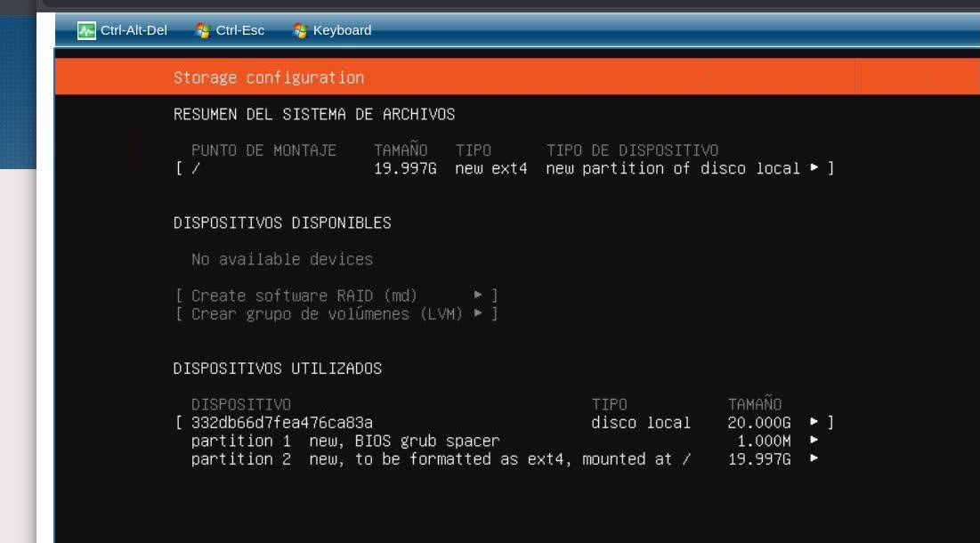Screen dimensions: 980x543
Task: Click the Keyboard toolbar label
Action: coord(341,29)
